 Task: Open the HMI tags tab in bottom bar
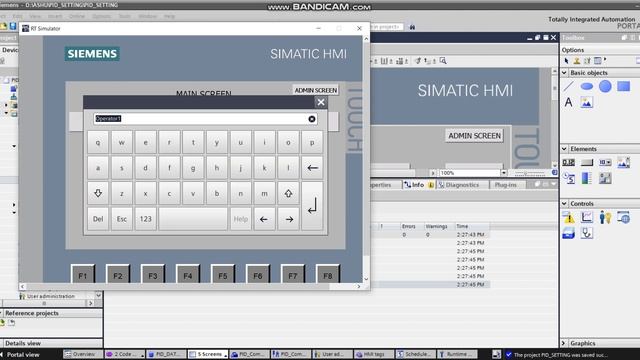click(374, 354)
